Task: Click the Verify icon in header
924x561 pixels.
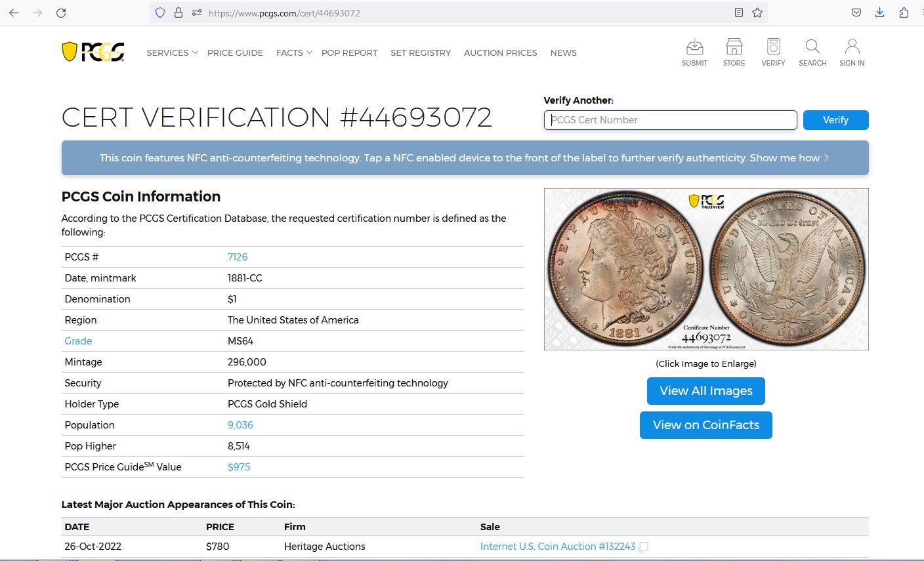Action: click(x=773, y=52)
